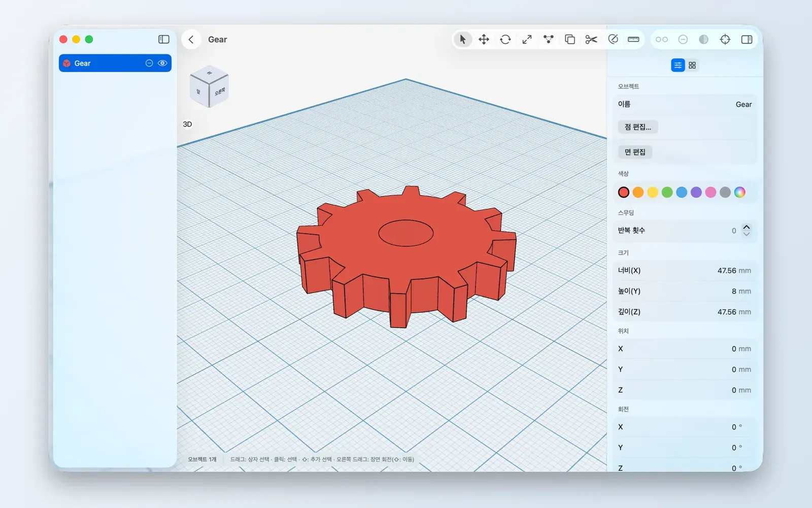812x508 pixels.
Task: Select the Gear object in sidebar list
Action: click(115, 63)
